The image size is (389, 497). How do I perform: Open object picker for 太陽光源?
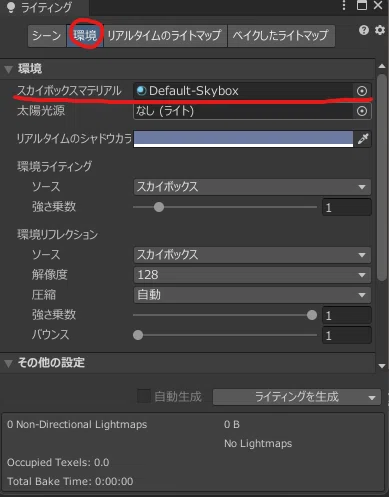coord(362,111)
